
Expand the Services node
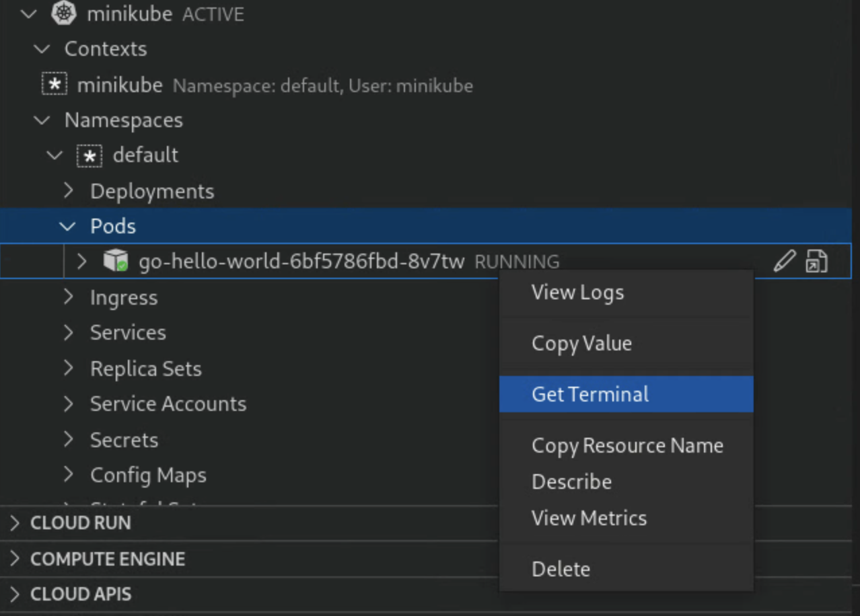pyautogui.click(x=69, y=332)
